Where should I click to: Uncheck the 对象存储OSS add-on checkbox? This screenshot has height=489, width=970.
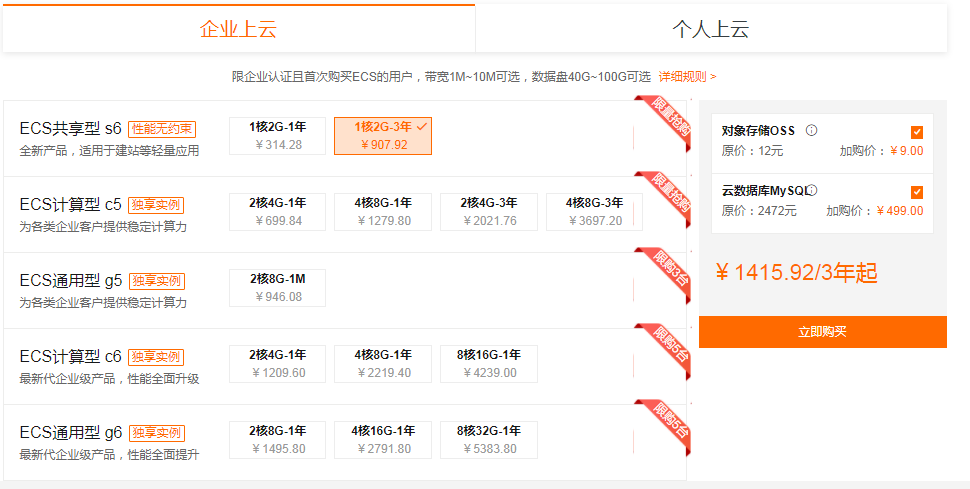[x=917, y=132]
